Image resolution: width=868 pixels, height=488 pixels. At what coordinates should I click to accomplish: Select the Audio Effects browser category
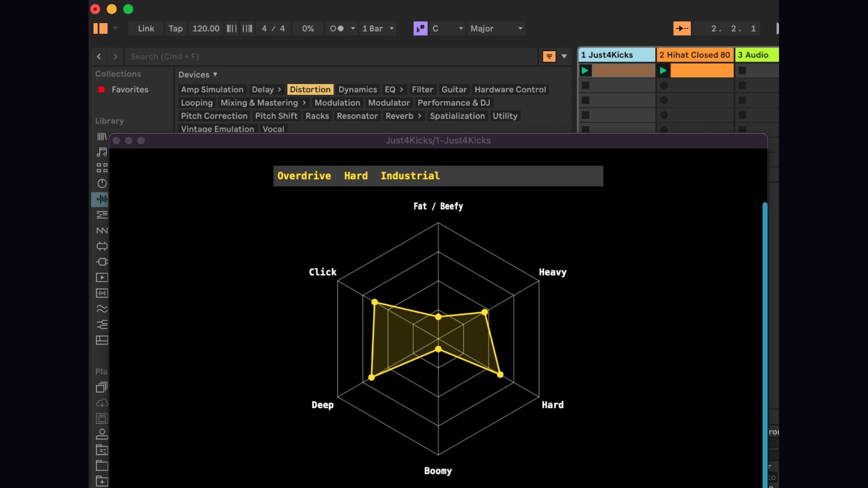coord(102,199)
